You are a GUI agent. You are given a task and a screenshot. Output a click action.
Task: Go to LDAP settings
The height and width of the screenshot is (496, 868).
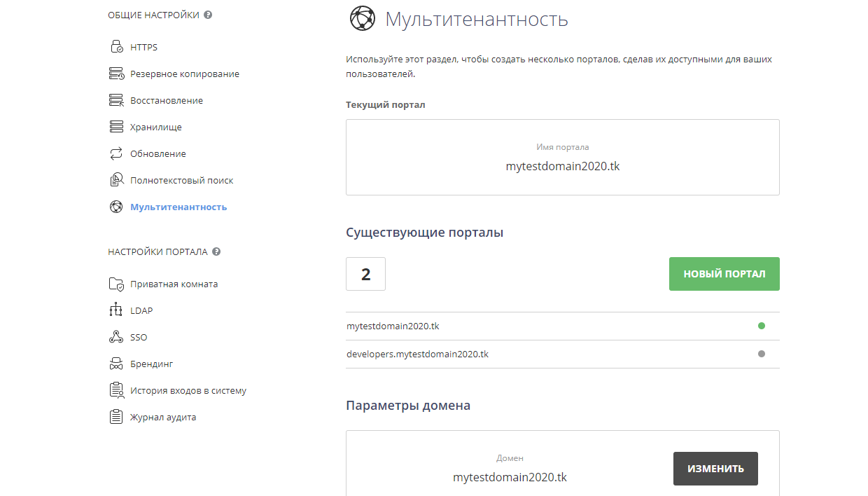(x=141, y=310)
